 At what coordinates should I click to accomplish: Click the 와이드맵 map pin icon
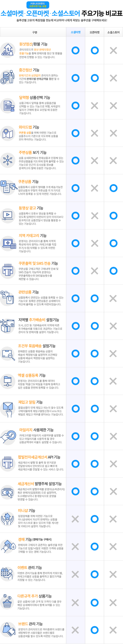(x=8, y=133)
